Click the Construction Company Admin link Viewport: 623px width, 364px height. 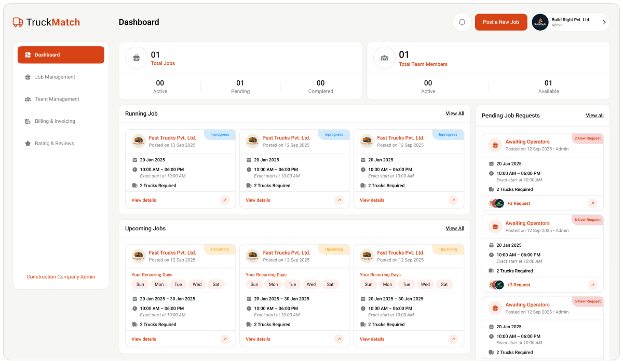pos(61,277)
